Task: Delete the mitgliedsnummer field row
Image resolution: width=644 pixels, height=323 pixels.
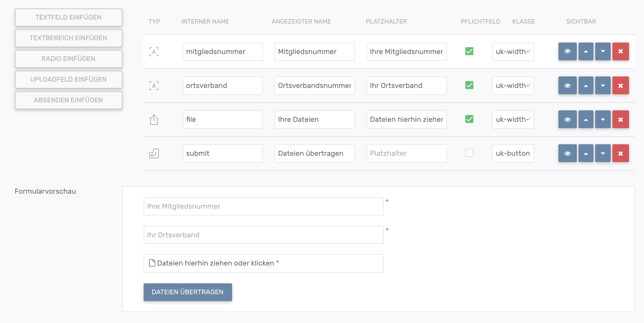Action: point(620,51)
